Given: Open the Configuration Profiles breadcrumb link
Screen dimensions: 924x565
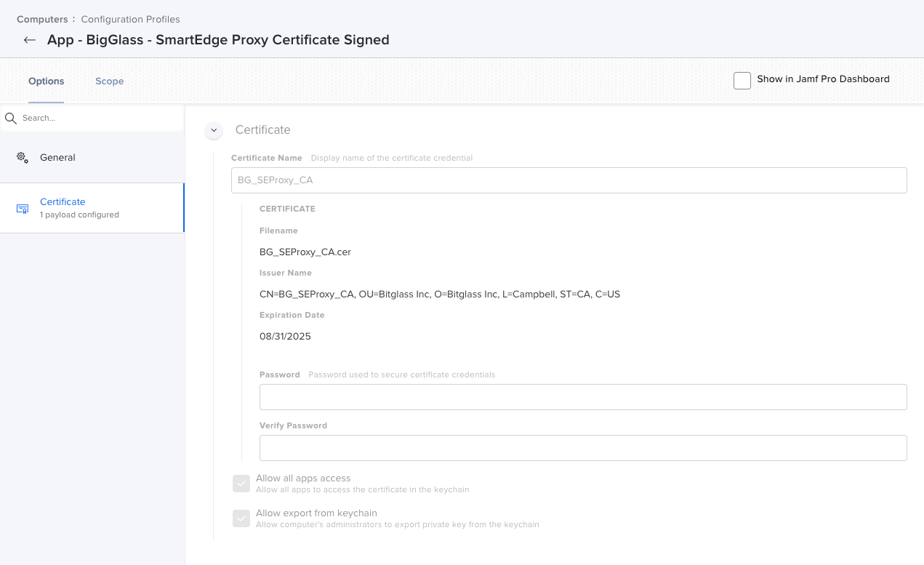Looking at the screenshot, I should tap(130, 19).
